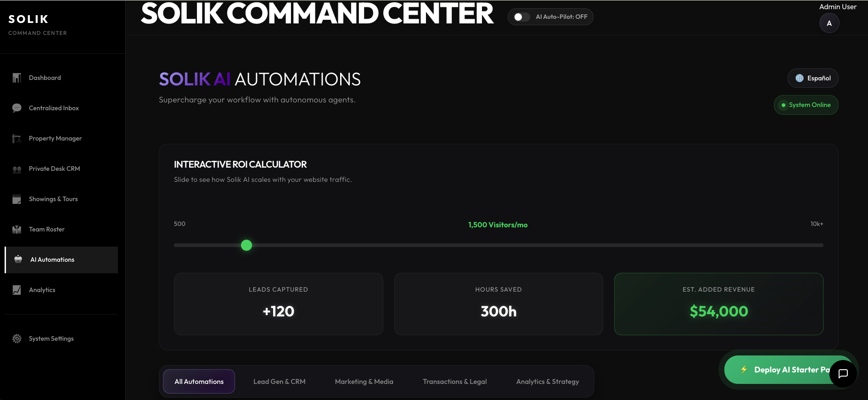Open the Team Roster page
This screenshot has width=868, height=400.
coord(62,229)
